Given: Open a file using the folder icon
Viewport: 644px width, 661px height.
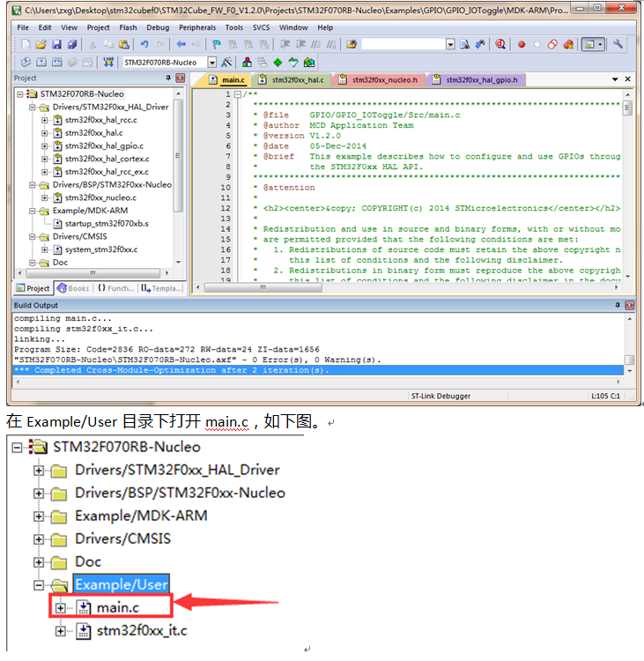Looking at the screenshot, I should (x=41, y=44).
